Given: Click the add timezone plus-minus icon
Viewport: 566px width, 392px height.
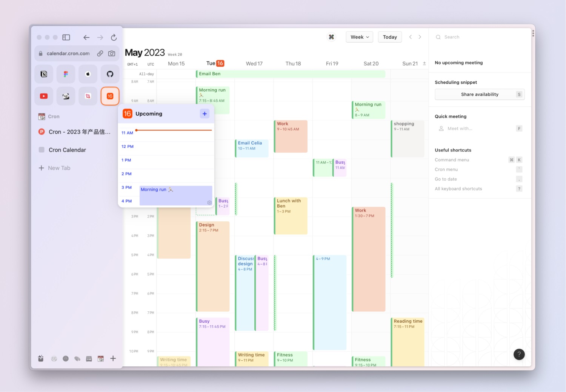Looking at the screenshot, I should click(x=424, y=63).
